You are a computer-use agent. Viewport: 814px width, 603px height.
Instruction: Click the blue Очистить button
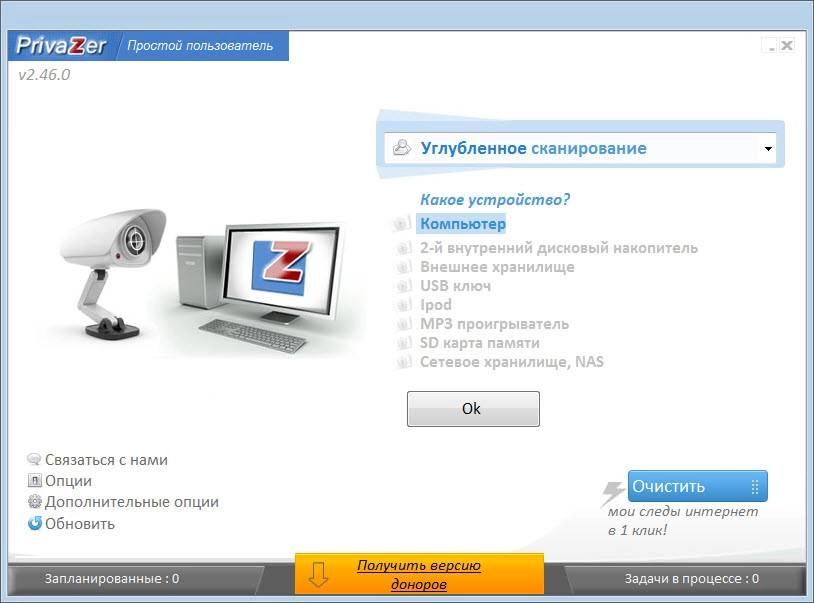coord(697,486)
